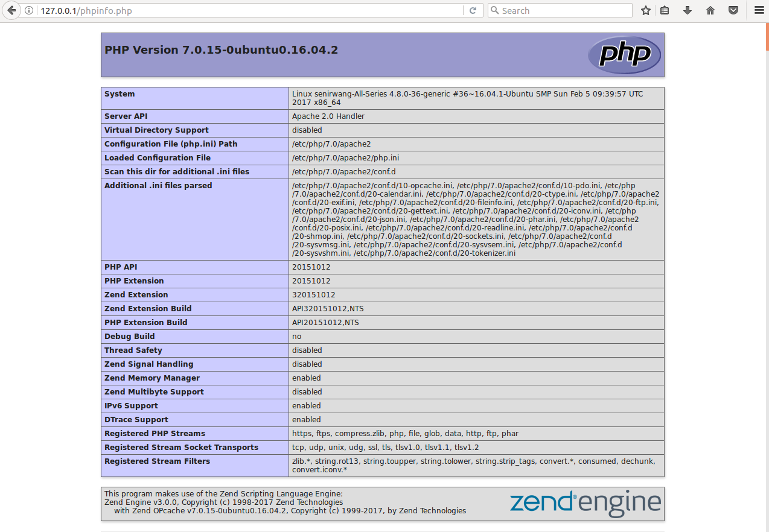Image resolution: width=769 pixels, height=532 pixels.
Task: Select API320151012,NTS value
Action: pos(328,309)
